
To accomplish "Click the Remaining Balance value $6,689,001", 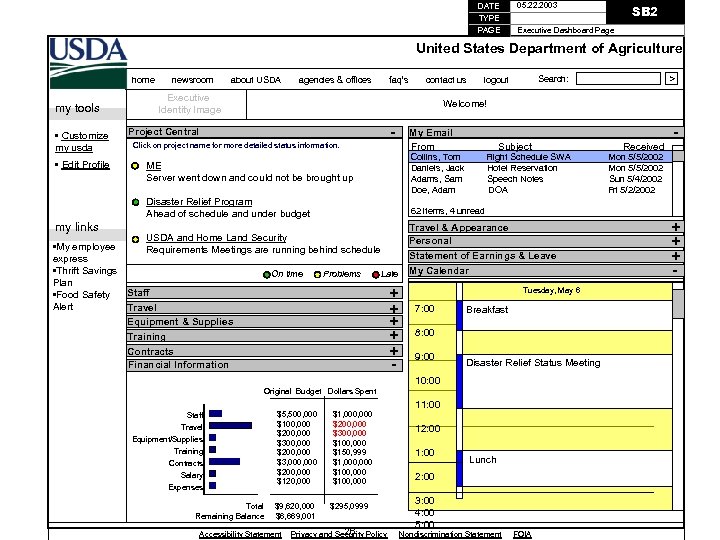I will [294, 516].
